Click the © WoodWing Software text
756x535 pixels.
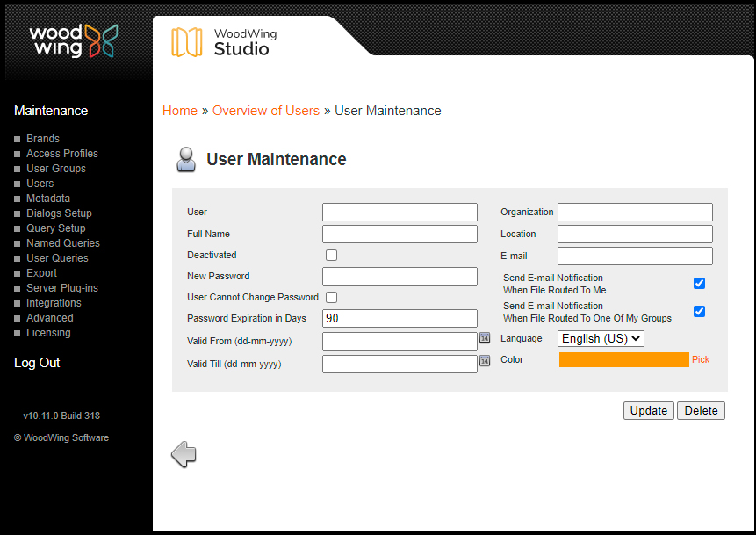click(61, 438)
